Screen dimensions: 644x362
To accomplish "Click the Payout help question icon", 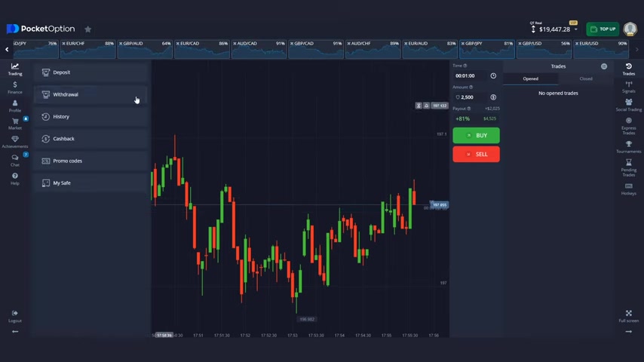I will (x=468, y=109).
